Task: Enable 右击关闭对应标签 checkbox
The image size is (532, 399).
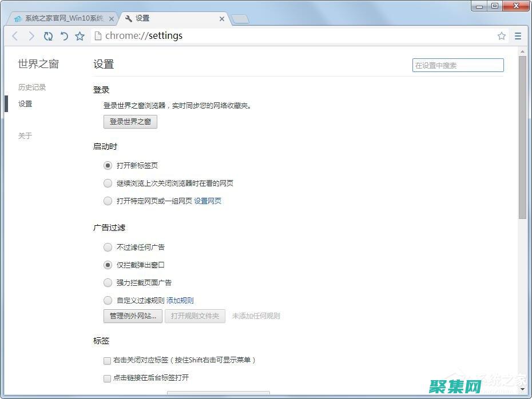Action: 107,361
